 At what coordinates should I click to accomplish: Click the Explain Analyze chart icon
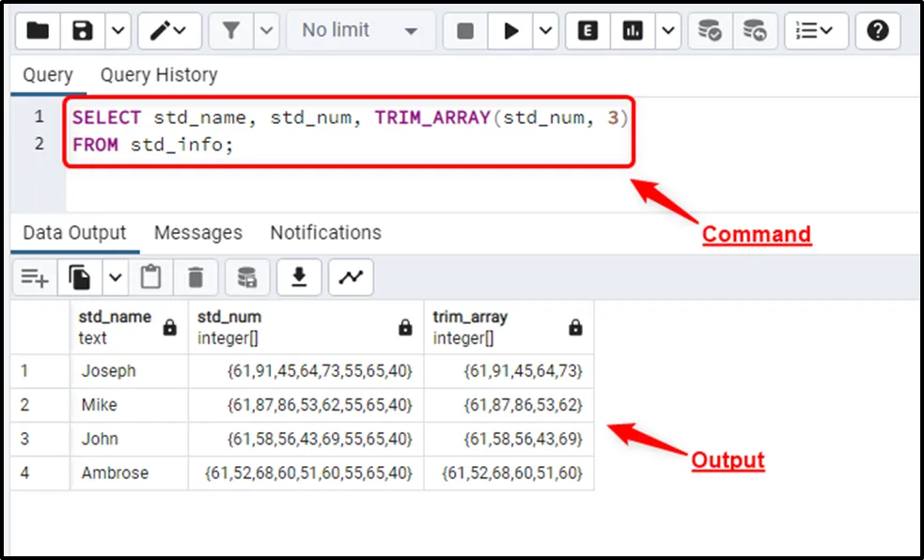pos(634,31)
